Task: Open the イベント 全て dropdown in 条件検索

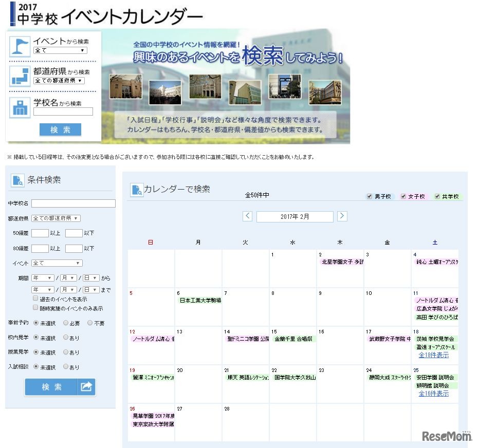Action: (x=57, y=263)
